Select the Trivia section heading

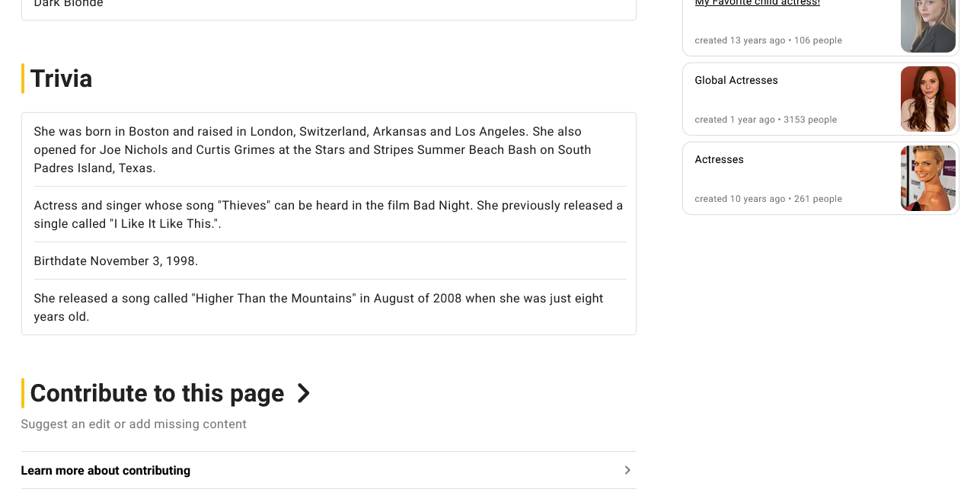coord(61,78)
